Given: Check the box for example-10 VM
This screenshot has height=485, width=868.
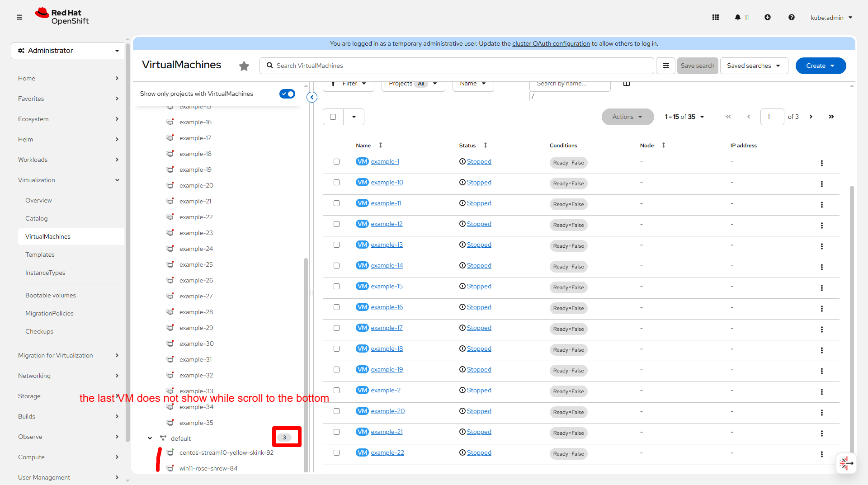Looking at the screenshot, I should coord(336,183).
